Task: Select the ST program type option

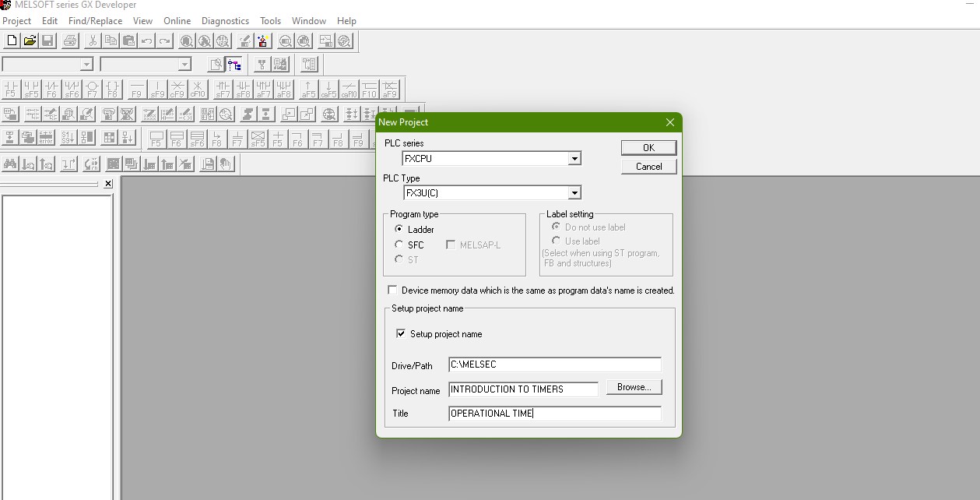Action: tap(407, 259)
